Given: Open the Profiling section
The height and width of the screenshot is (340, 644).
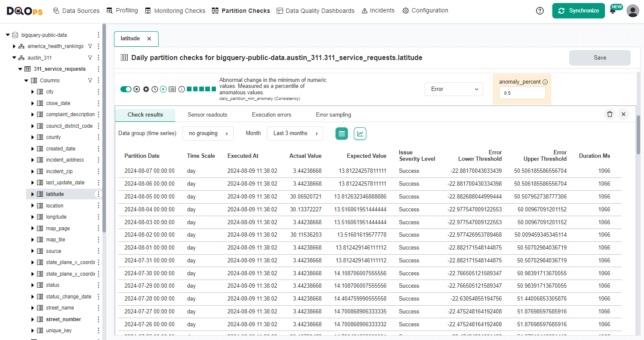Looking at the screenshot, I should [x=122, y=11].
